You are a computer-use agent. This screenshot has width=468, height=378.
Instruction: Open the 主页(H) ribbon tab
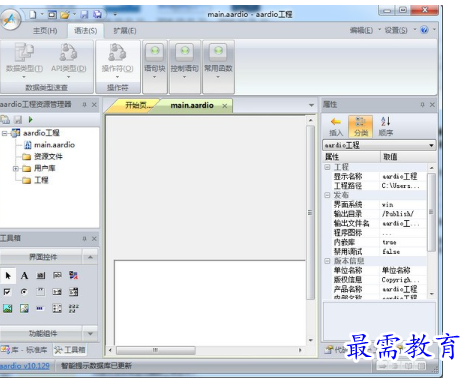pos(45,31)
